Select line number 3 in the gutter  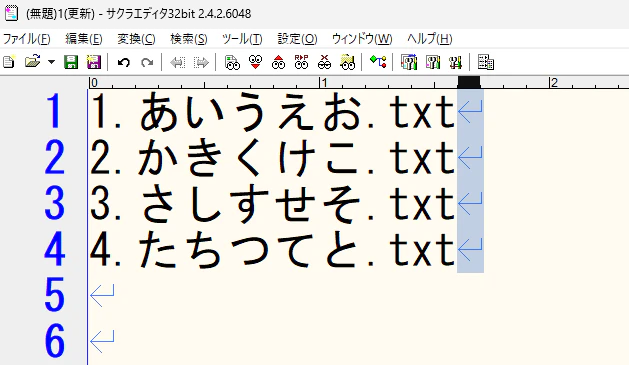tap(54, 203)
